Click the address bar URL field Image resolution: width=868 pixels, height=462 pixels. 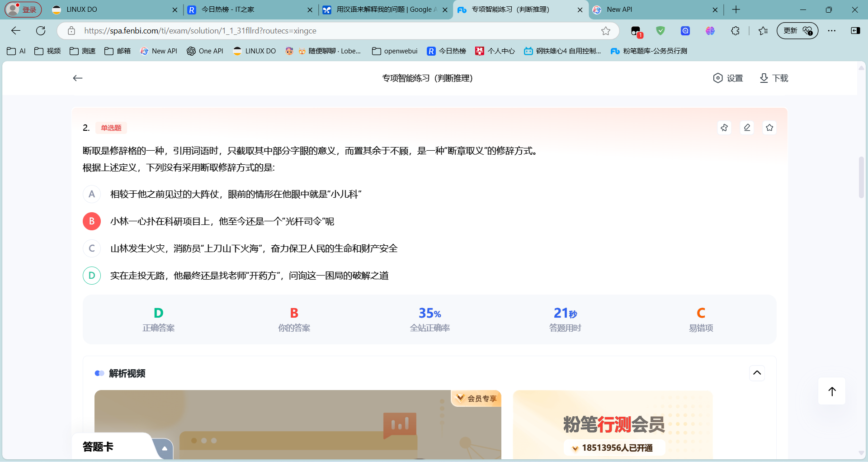(x=339, y=31)
